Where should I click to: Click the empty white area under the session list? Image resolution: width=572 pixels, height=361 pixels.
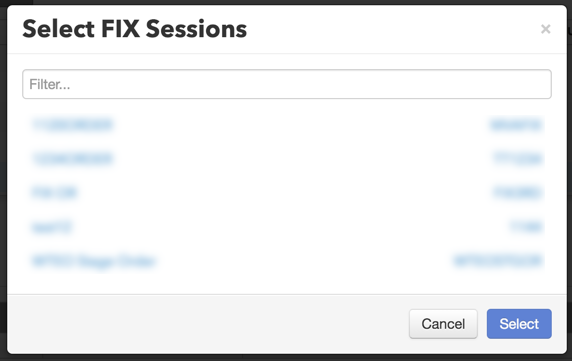click(287, 283)
